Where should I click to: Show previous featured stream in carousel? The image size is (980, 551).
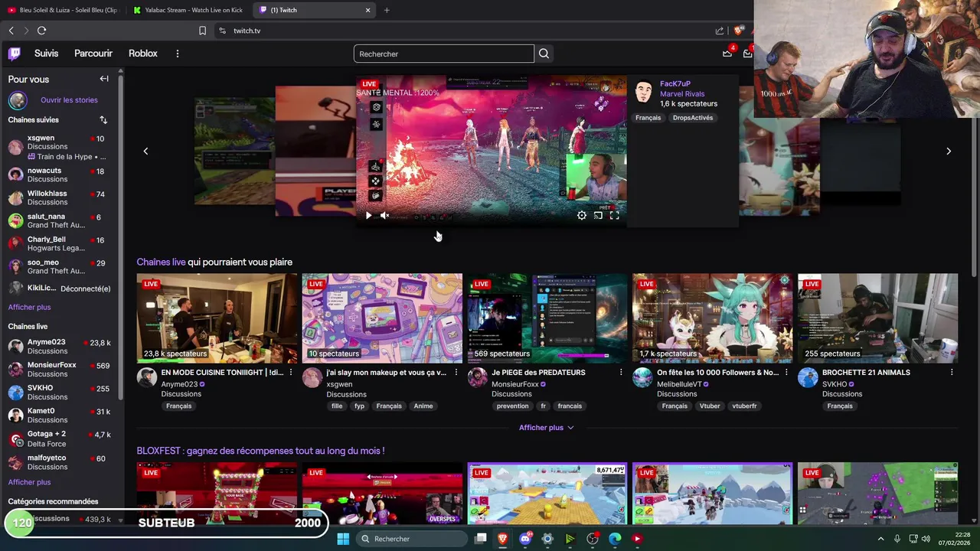[x=145, y=151]
